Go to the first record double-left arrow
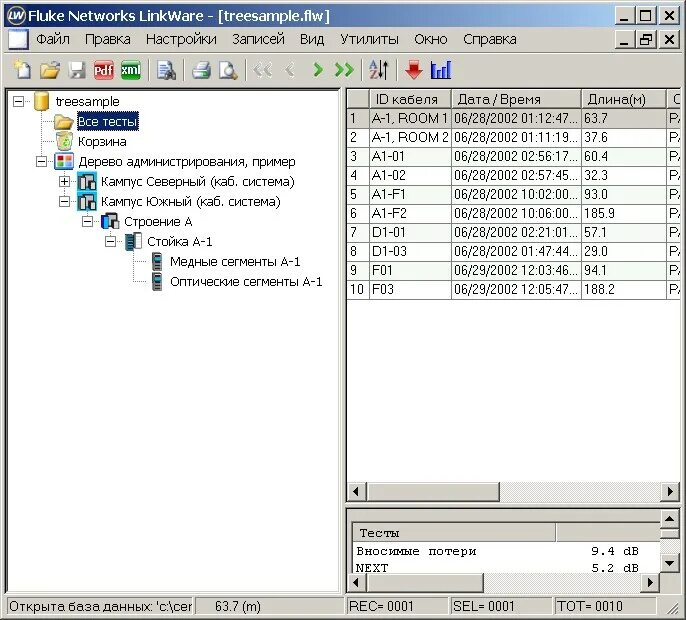The image size is (686, 620). pos(263,70)
